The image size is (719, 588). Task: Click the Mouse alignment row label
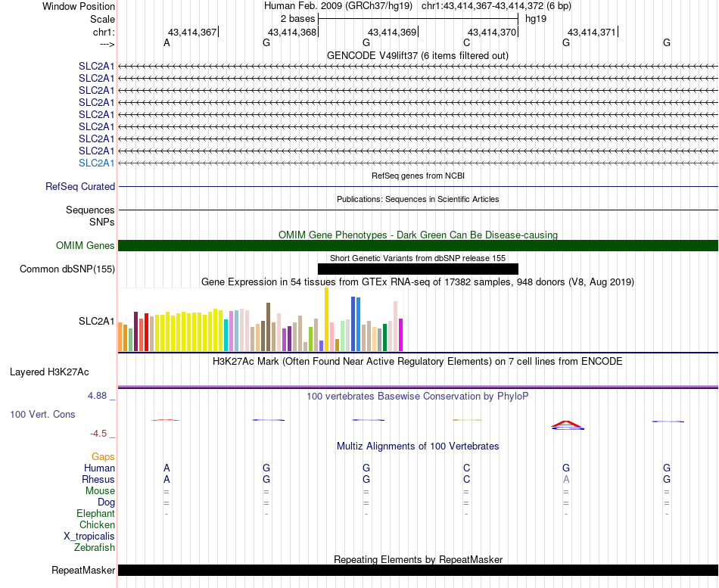point(100,491)
